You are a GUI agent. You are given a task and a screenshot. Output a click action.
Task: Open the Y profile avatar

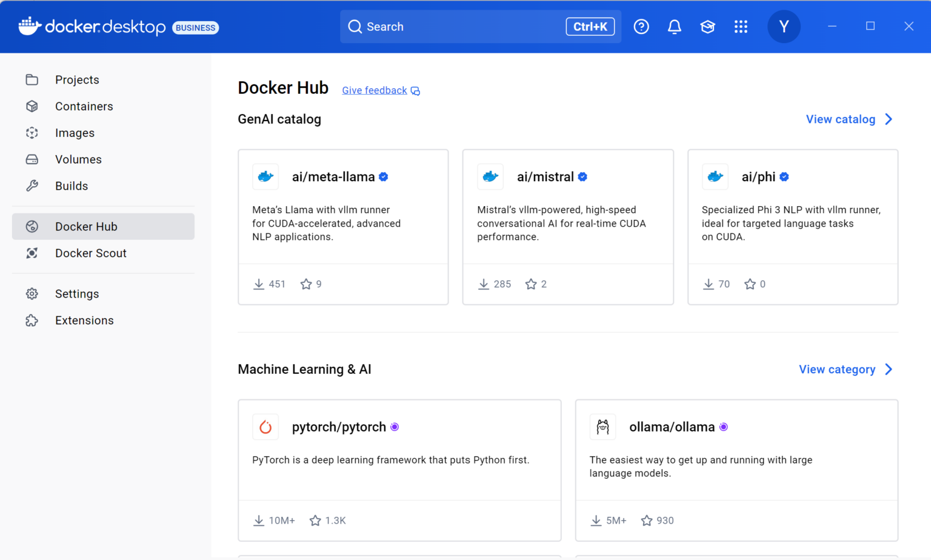click(x=784, y=27)
